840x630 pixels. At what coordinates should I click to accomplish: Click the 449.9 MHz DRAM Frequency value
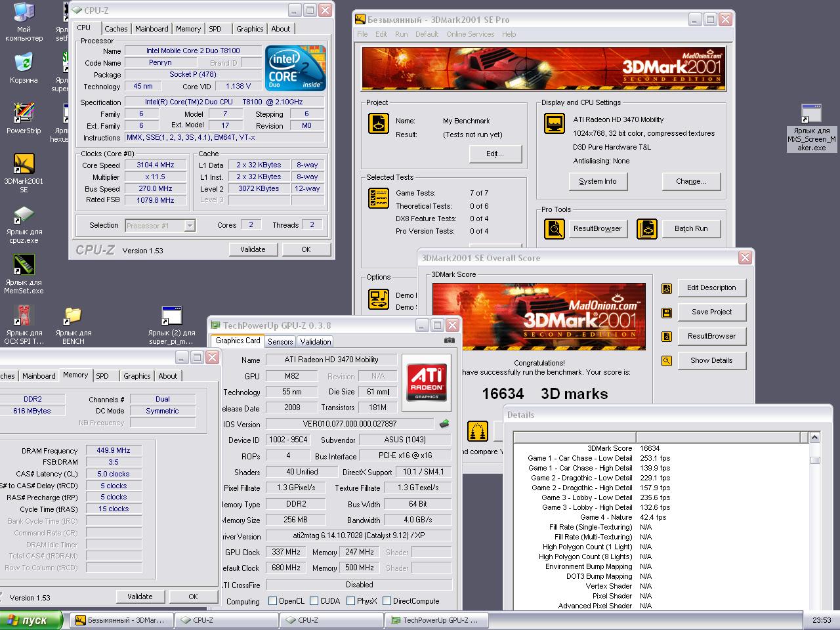coord(114,450)
